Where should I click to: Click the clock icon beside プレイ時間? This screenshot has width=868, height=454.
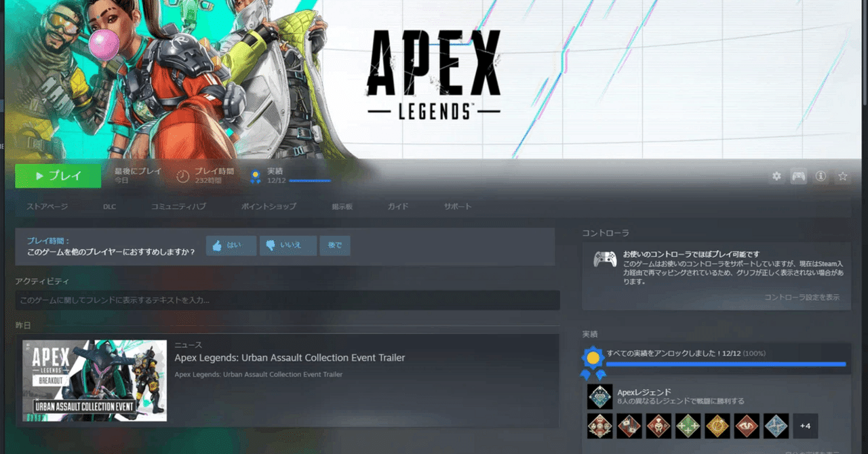[182, 175]
